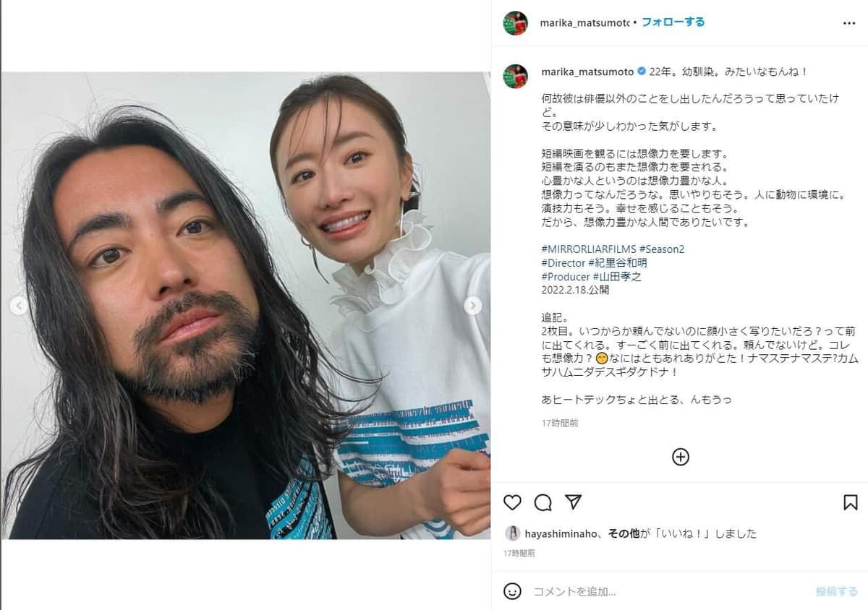868x610 pixels.
Task: Open the #Season2 hashtag
Action: [662, 249]
